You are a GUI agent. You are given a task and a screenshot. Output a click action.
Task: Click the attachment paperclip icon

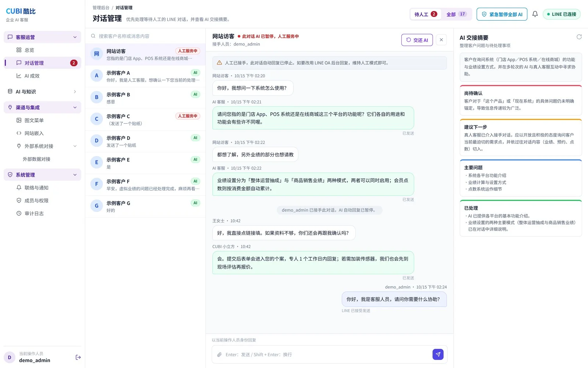pos(219,355)
